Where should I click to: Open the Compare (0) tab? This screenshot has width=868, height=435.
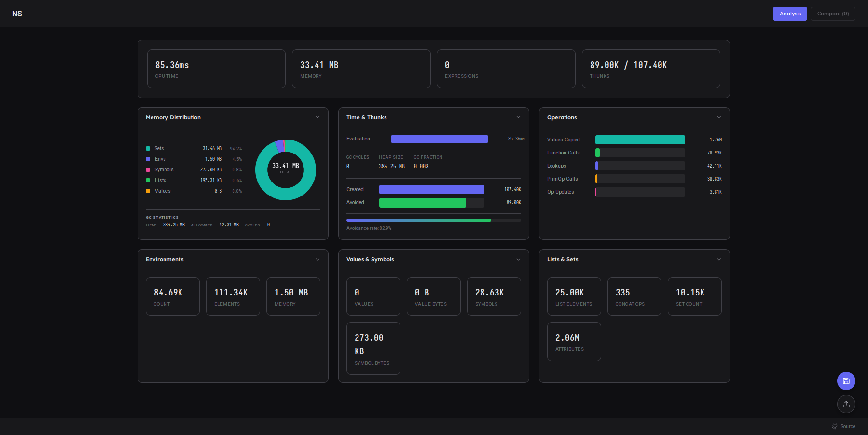point(832,14)
